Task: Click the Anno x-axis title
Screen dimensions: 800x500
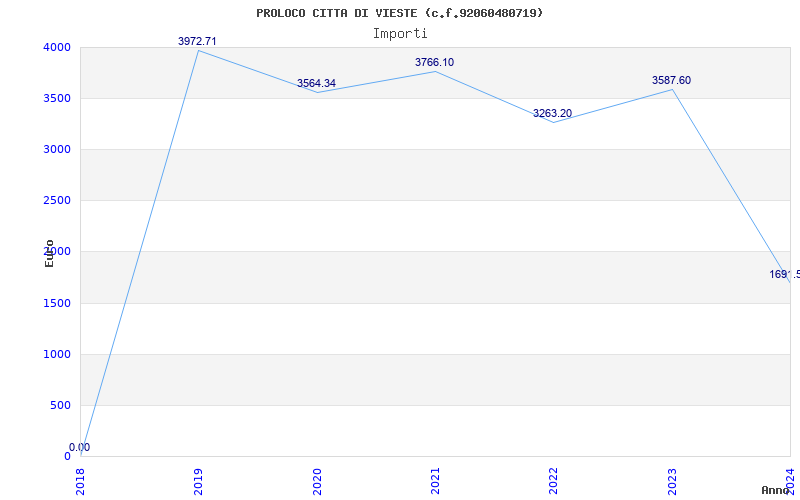Action: coord(776,490)
